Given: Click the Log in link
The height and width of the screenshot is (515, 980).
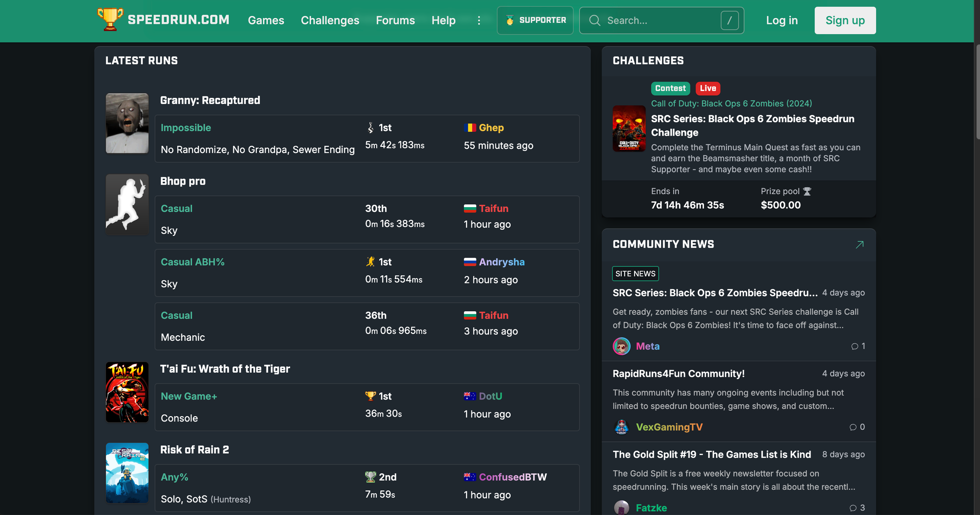Looking at the screenshot, I should click(782, 20).
